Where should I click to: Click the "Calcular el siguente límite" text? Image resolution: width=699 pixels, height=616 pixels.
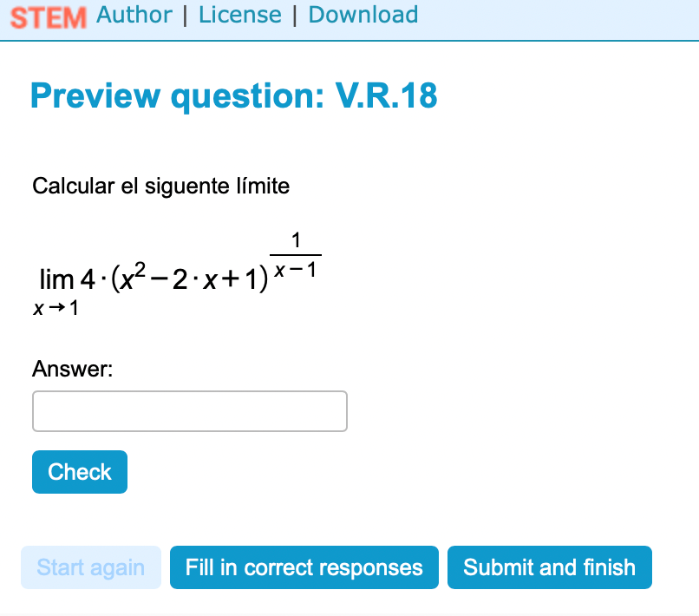(x=160, y=186)
